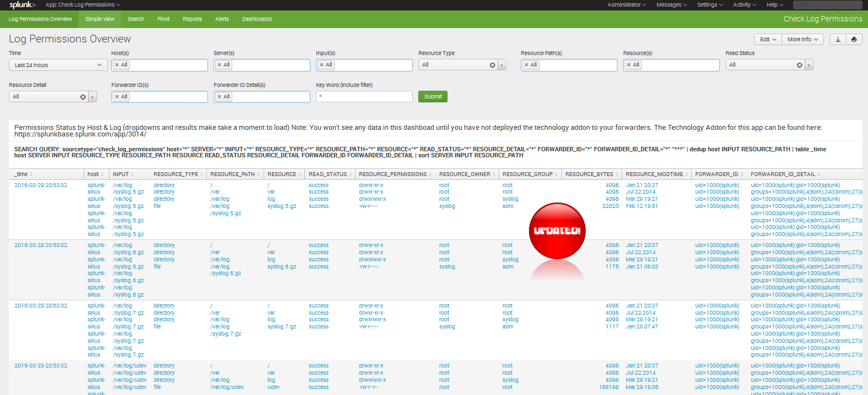
Task: Open first row timestamp 2016-03-29 20:53:02
Action: point(41,185)
